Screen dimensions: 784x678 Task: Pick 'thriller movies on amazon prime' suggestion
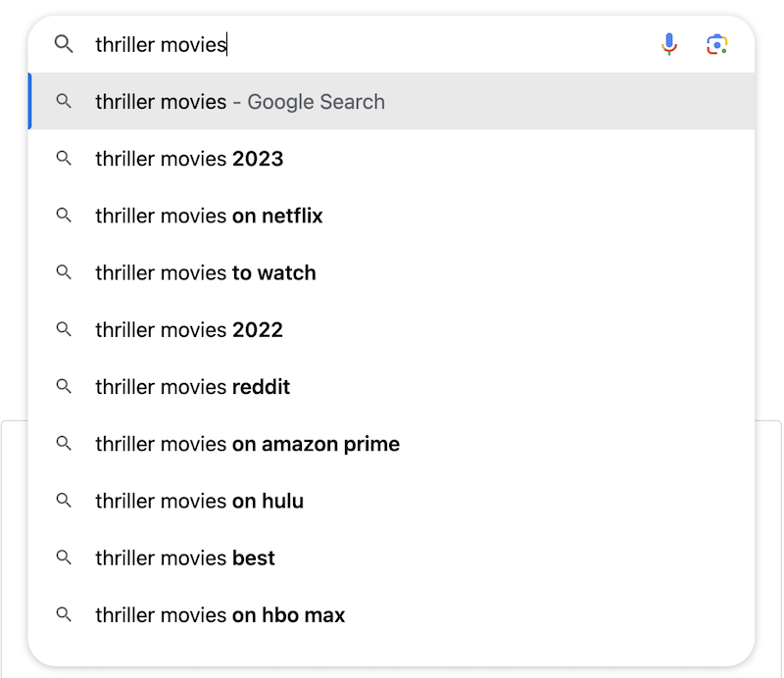[x=246, y=444]
